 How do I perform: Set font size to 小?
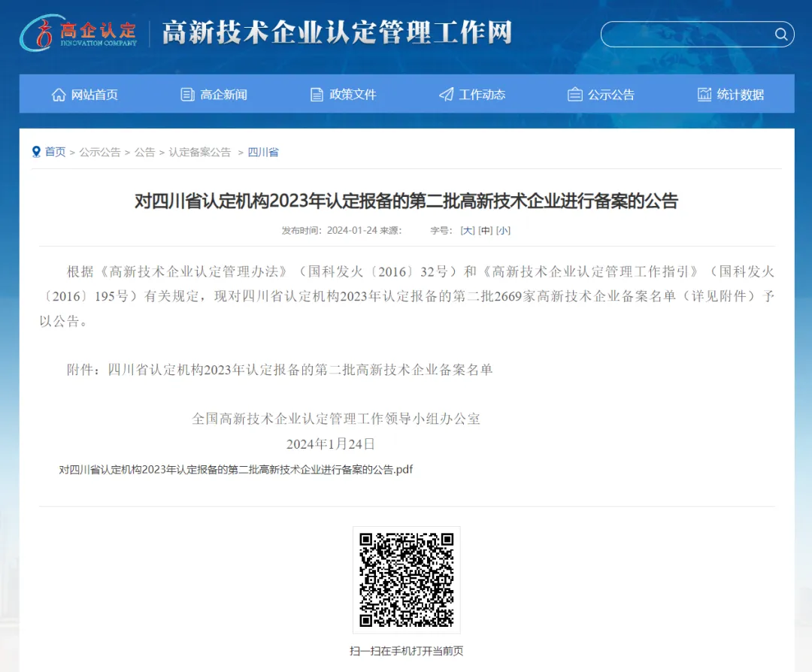pos(503,230)
